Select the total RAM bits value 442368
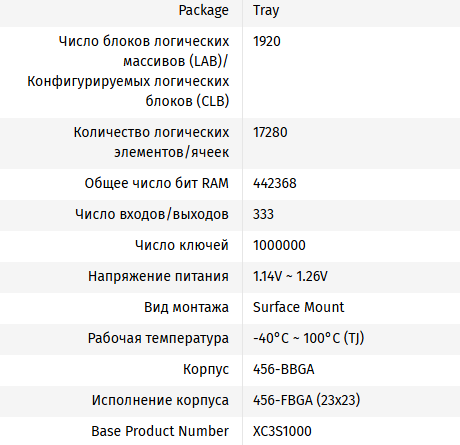The image size is (460, 445). (275, 183)
